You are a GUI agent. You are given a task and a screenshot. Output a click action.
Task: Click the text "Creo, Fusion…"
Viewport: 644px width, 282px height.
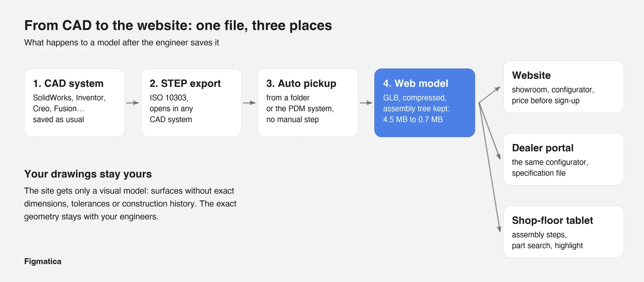59,109
